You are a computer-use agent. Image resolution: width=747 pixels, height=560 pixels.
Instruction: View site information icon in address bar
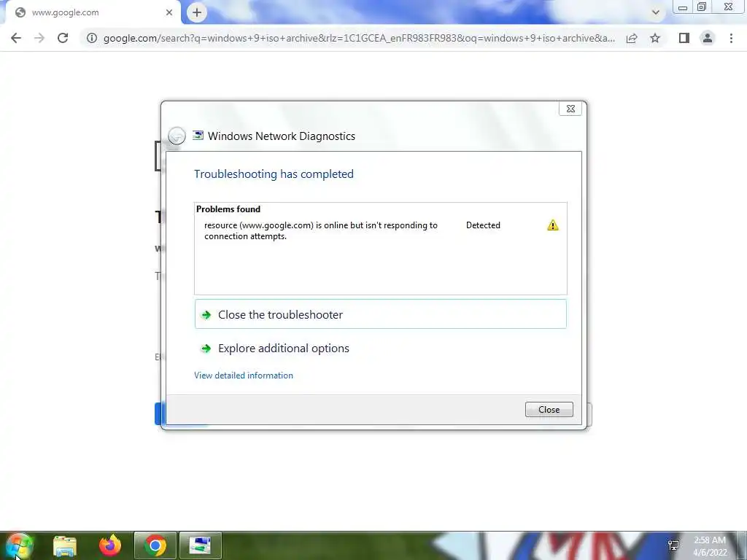[x=91, y=38]
